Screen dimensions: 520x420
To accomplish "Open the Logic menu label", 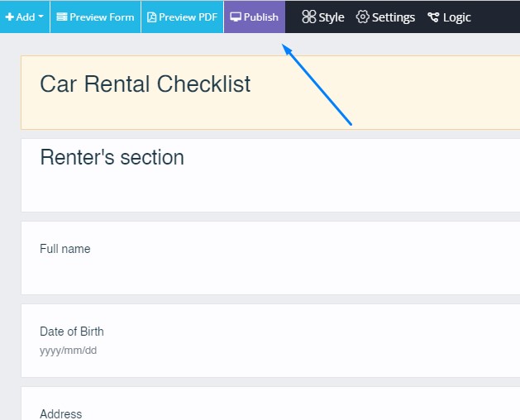I will [457, 17].
